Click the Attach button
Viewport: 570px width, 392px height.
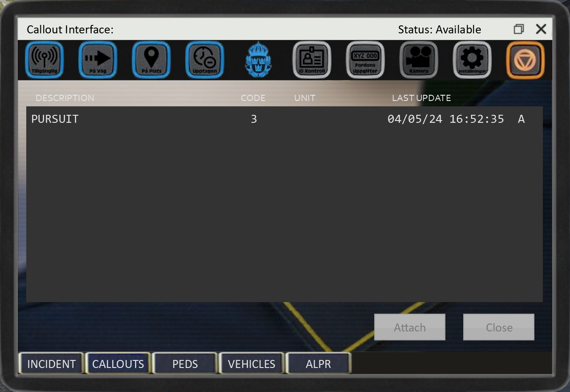409,327
